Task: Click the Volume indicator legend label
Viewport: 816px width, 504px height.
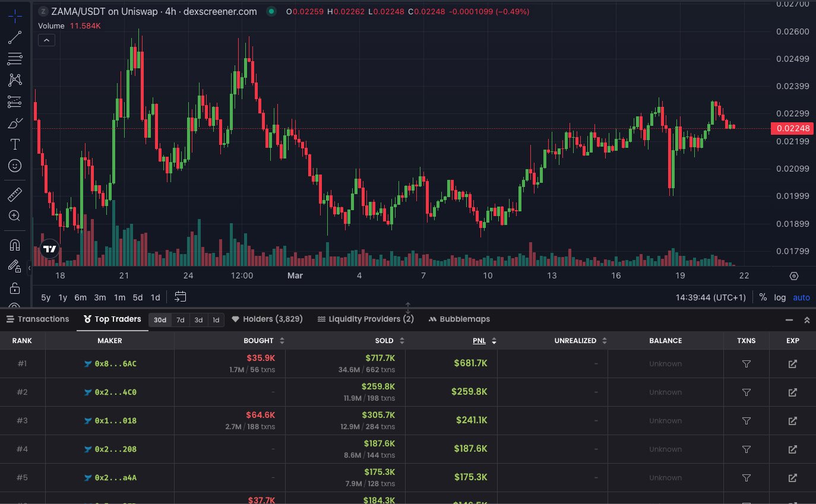Action: point(51,26)
